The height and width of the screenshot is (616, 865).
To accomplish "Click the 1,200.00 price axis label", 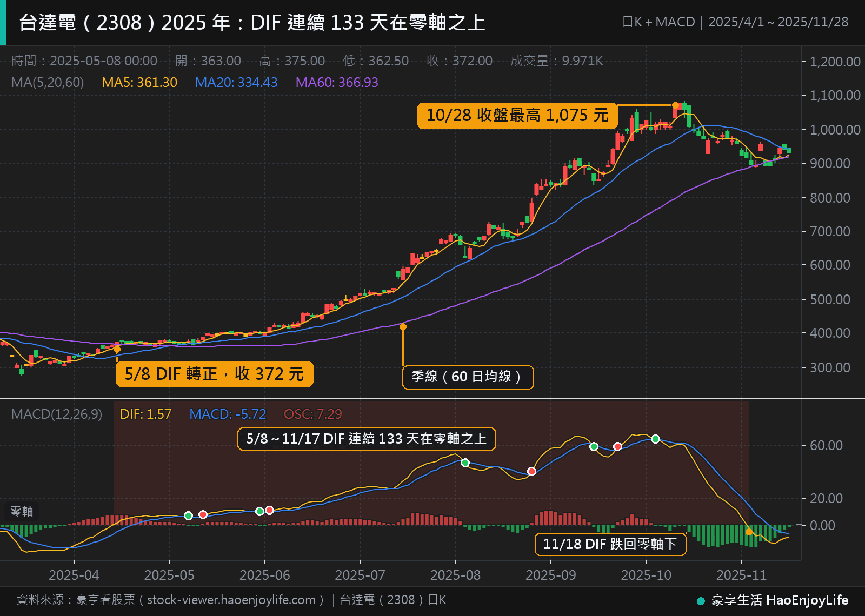I will [x=835, y=62].
